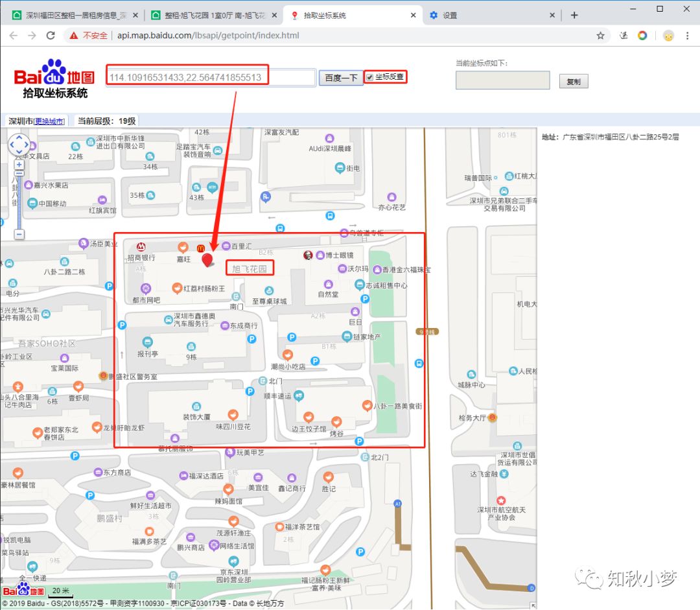Click the KFC icon near 博士眼镜
Image resolution: width=700 pixels, height=610 pixels.
[308, 255]
